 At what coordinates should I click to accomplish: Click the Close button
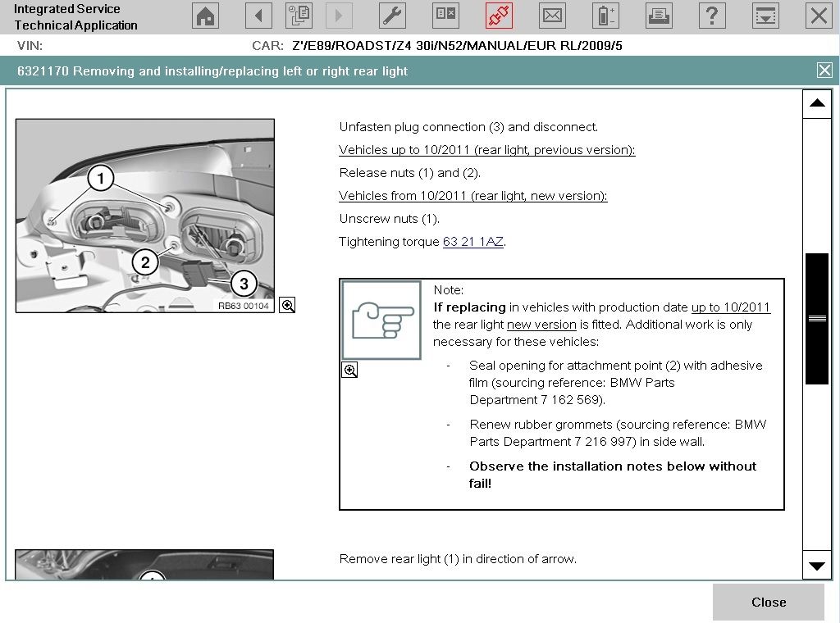coord(768,603)
